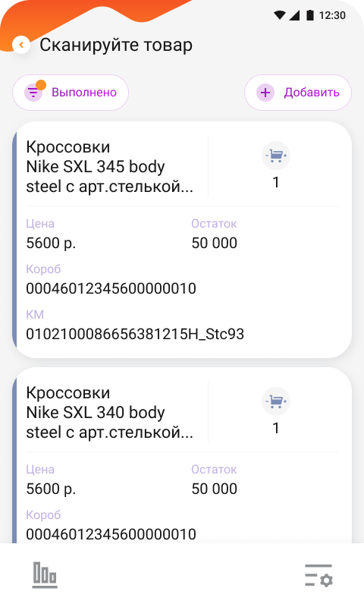364x607 pixels.
Task: Open the bar chart icon in bottom bar
Action: pyautogui.click(x=45, y=575)
